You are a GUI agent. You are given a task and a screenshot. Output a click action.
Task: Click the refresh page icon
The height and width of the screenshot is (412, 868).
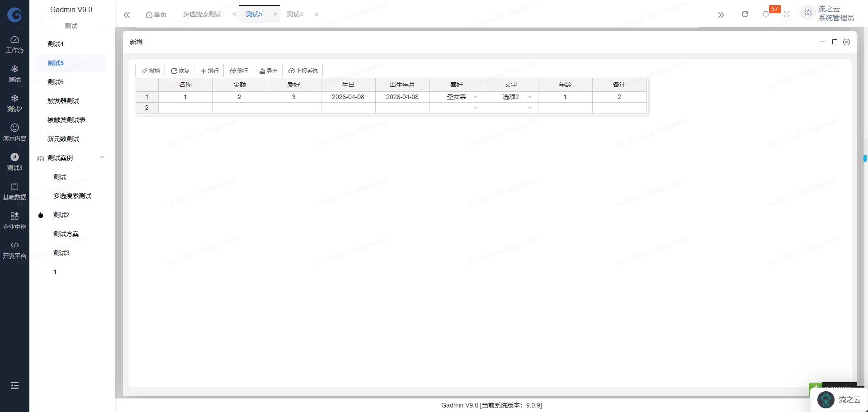(745, 14)
